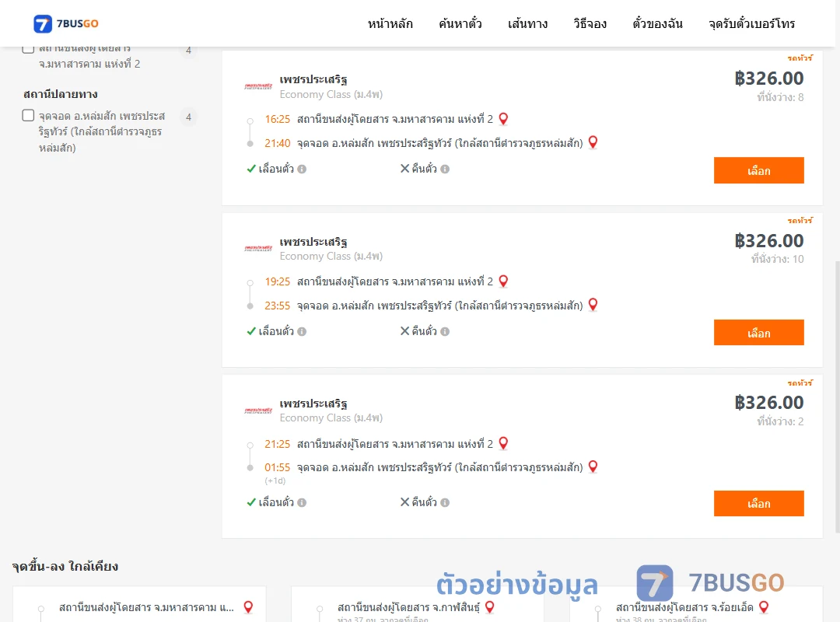Open map pin for 21:25 departure station
840x622 pixels.
coord(503,443)
